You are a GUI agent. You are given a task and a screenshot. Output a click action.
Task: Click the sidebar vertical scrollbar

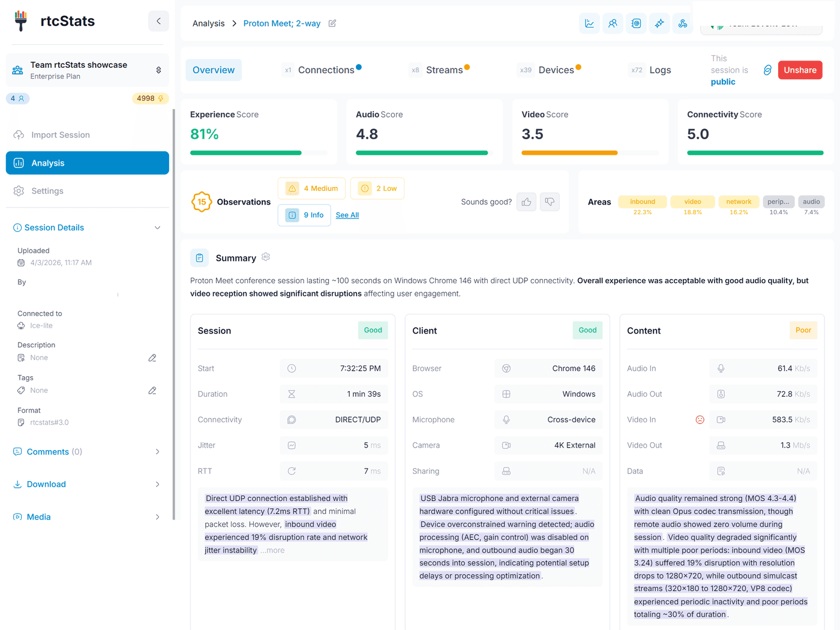tap(174, 314)
